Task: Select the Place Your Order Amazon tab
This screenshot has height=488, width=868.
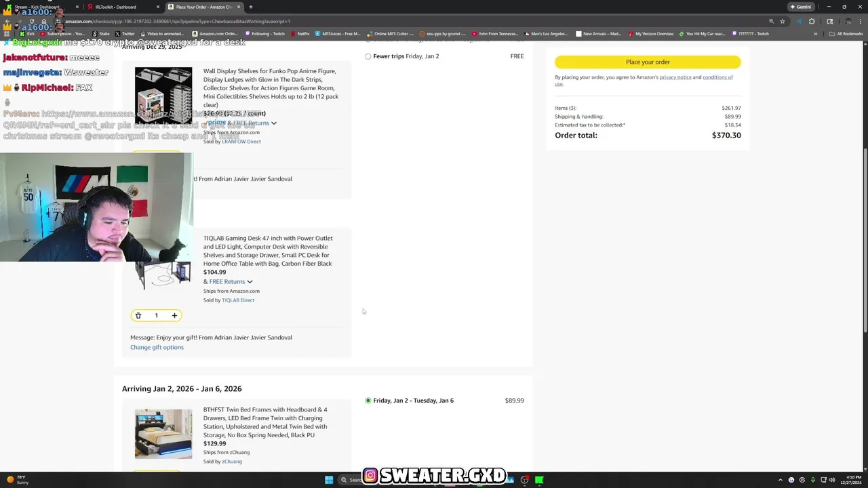Action: (x=203, y=7)
